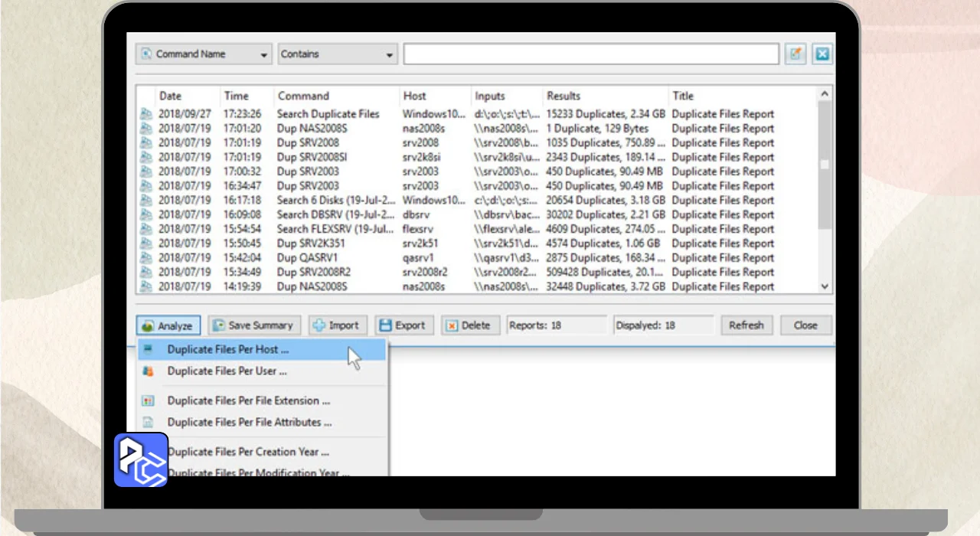Delete the selected report
The width and height of the screenshot is (980, 536).
(x=469, y=325)
